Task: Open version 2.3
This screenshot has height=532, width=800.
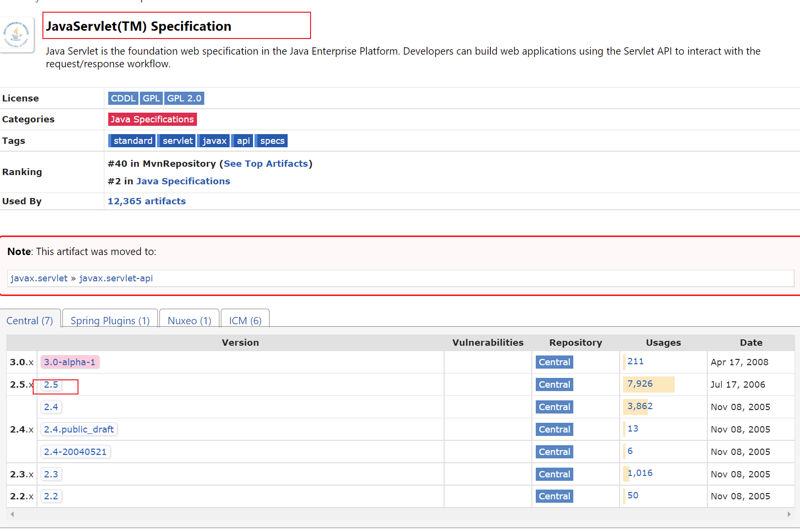Action: coord(51,474)
